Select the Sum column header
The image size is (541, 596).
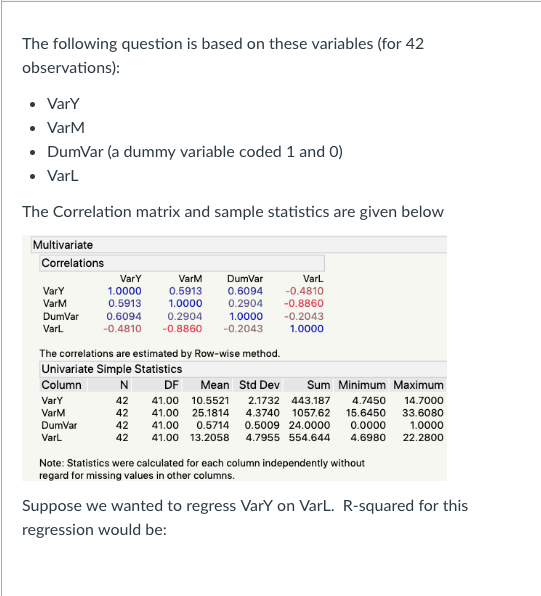coord(319,385)
